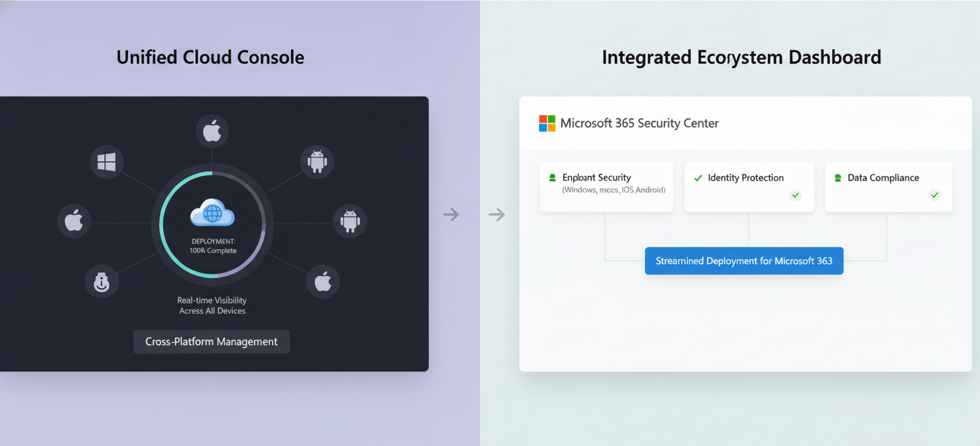
Task: Click the circular deployment progress ring
Action: pyautogui.click(x=212, y=224)
